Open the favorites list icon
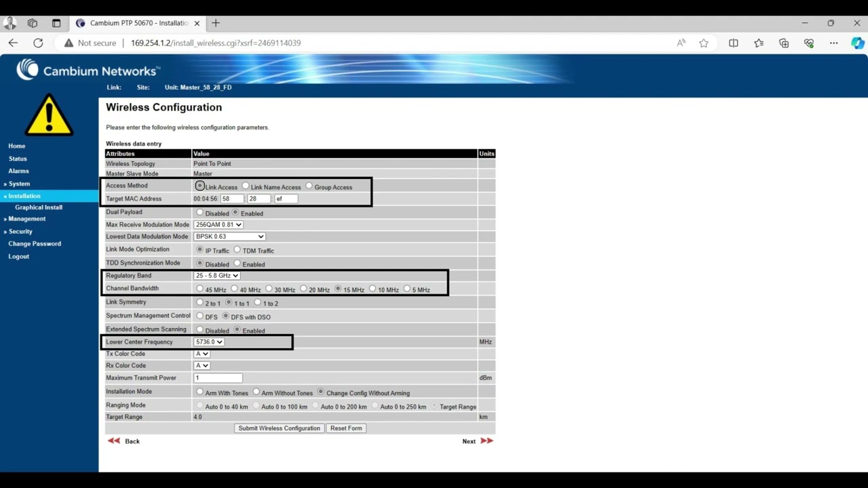868x488 pixels. 759,43
